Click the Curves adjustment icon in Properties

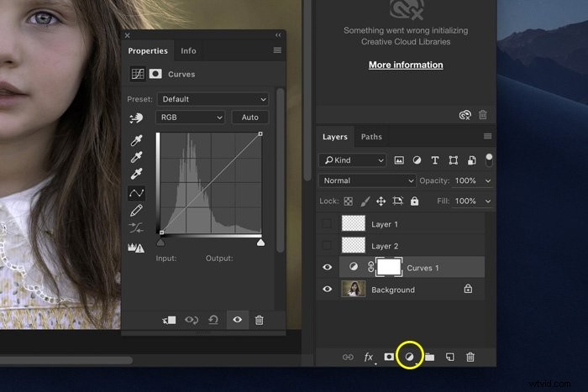tap(137, 74)
